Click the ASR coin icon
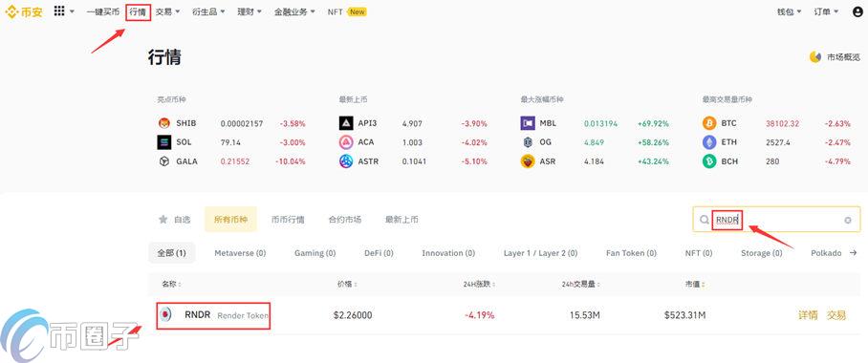This screenshot has width=868, height=363. tap(528, 161)
